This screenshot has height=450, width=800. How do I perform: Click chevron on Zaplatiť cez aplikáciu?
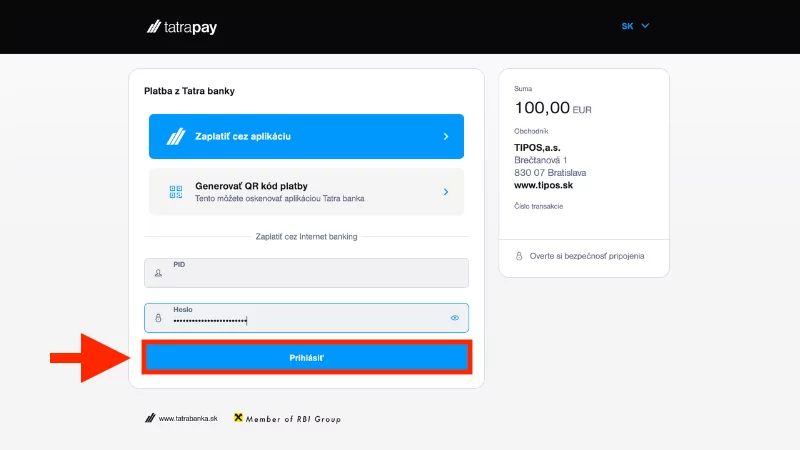pyautogui.click(x=446, y=136)
